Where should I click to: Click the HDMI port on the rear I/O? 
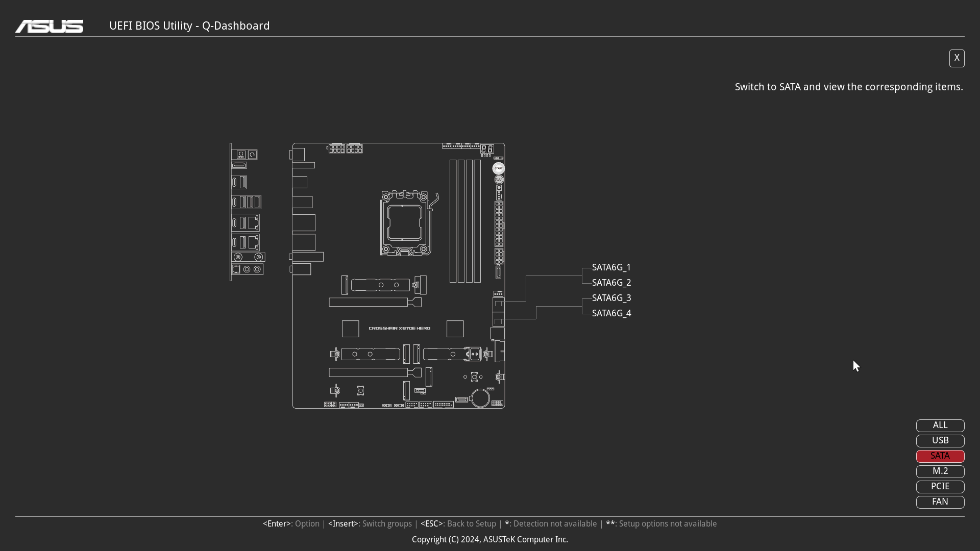click(239, 165)
